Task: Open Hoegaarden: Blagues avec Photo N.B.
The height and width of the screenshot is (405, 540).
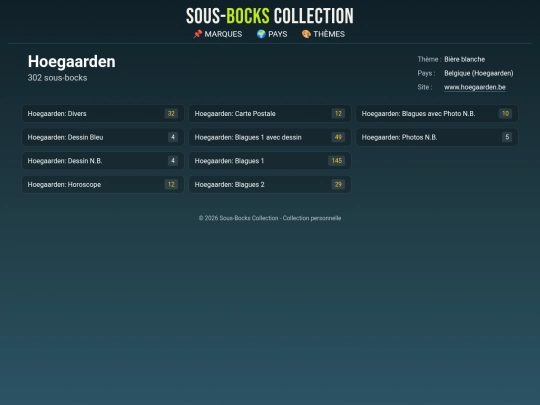Action: (437, 114)
